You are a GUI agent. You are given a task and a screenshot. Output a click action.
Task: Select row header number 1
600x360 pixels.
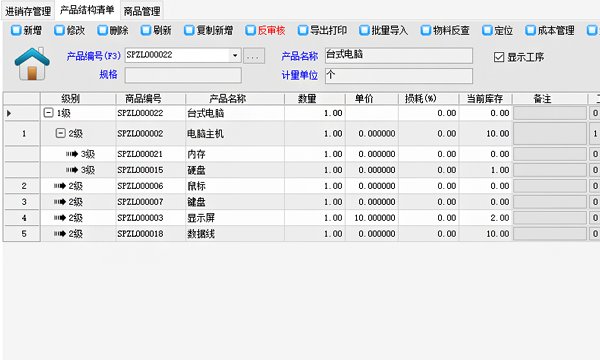point(22,134)
